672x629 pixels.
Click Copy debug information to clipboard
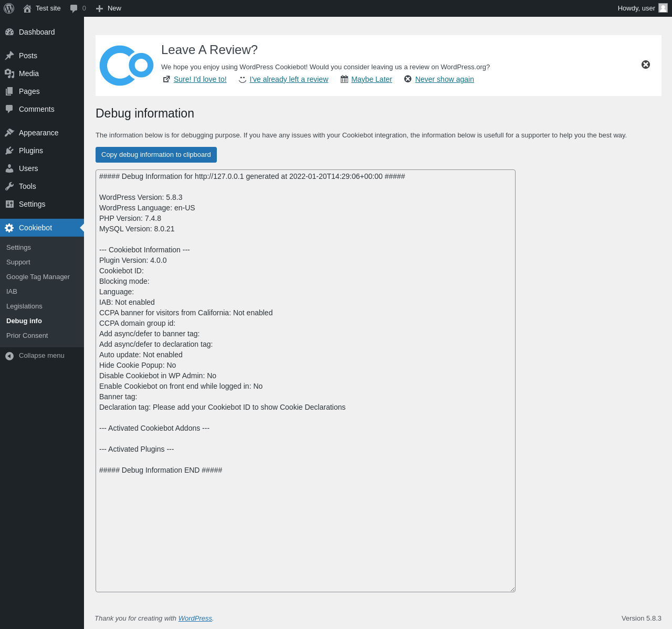156,155
